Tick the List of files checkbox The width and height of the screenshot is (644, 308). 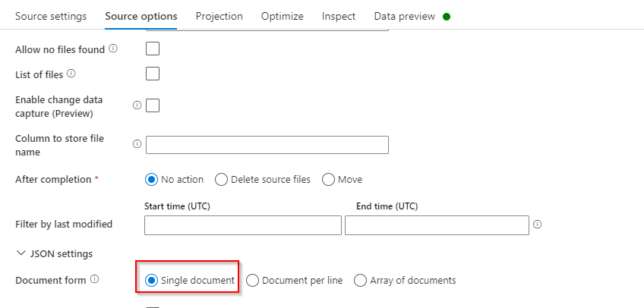point(153,74)
